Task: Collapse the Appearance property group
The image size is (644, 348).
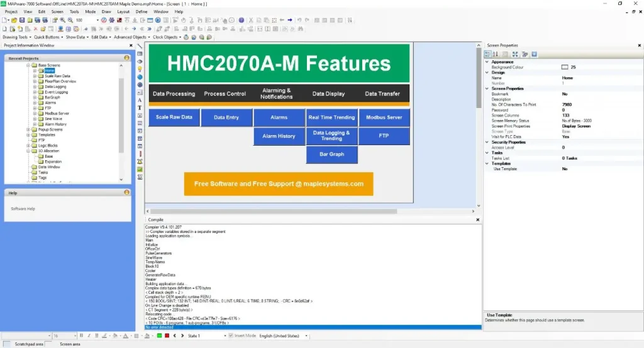Action: (x=487, y=62)
